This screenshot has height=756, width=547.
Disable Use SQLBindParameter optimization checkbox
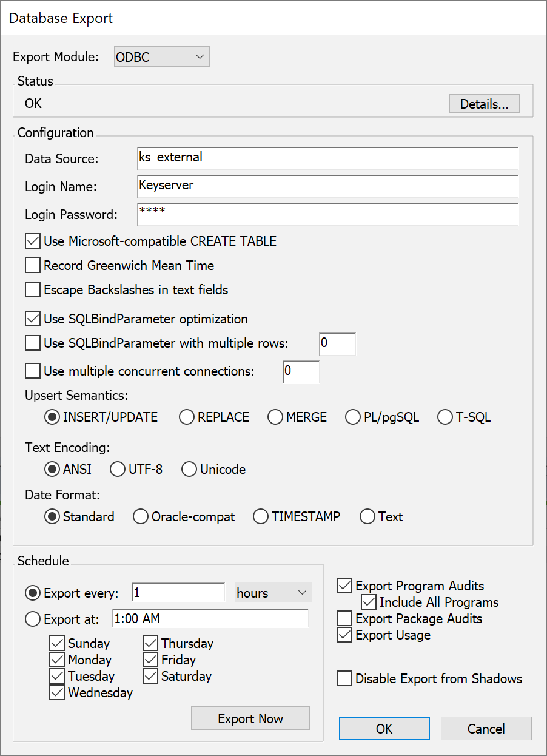coord(33,319)
